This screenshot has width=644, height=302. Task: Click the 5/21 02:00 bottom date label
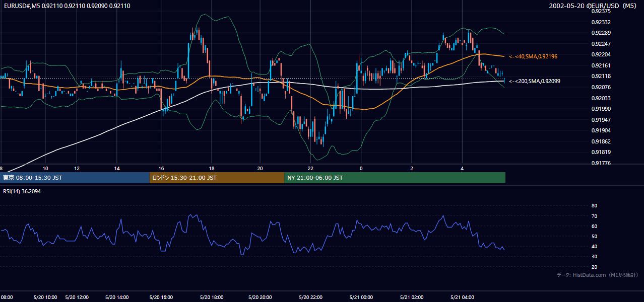pos(412,297)
